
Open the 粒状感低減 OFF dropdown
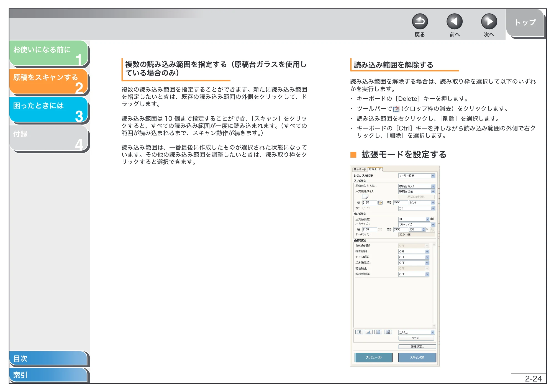coord(414,274)
